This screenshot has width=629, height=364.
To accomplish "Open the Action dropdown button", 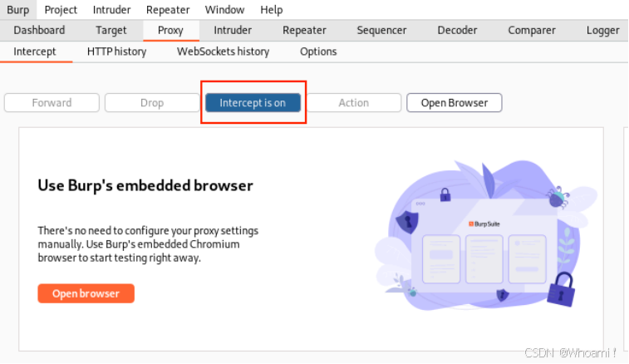I will coord(354,103).
